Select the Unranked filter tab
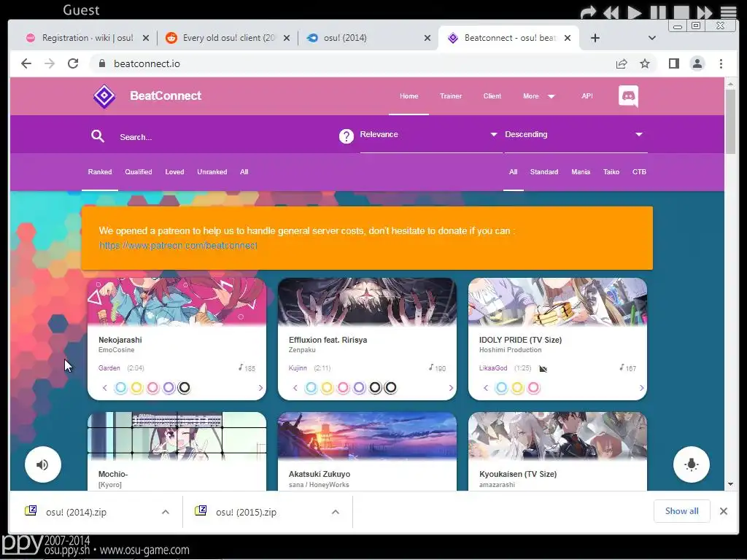This screenshot has height=560, width=747. pos(212,172)
